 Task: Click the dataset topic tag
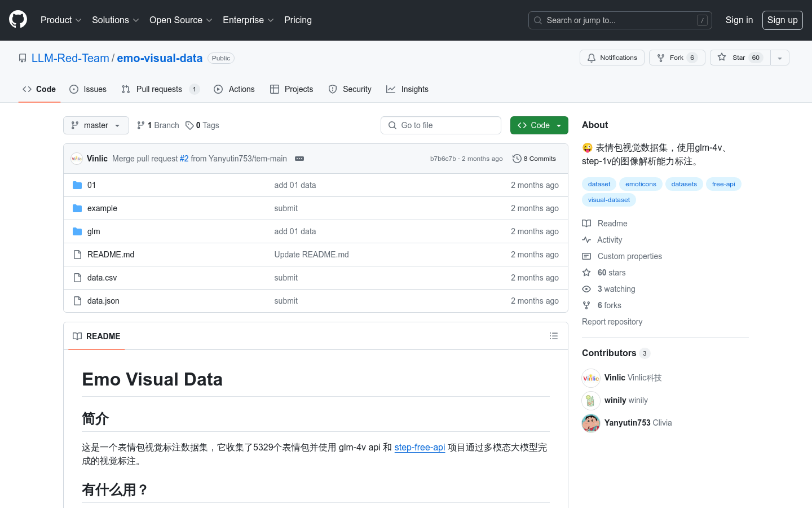pyautogui.click(x=599, y=184)
